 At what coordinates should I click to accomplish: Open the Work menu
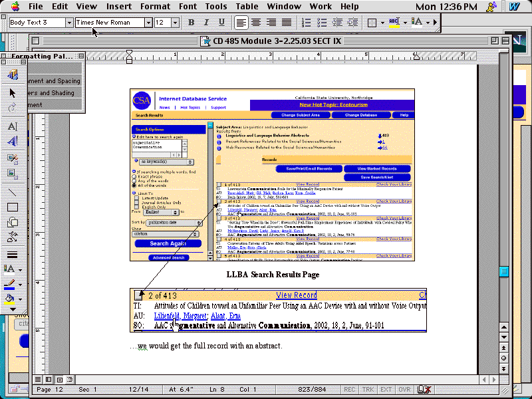321,7
